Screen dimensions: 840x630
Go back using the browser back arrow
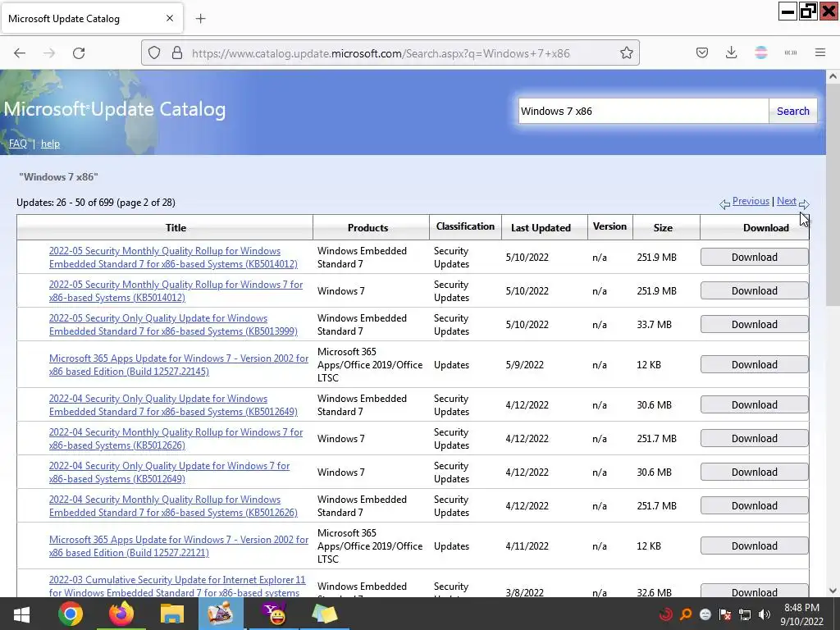[x=20, y=53]
